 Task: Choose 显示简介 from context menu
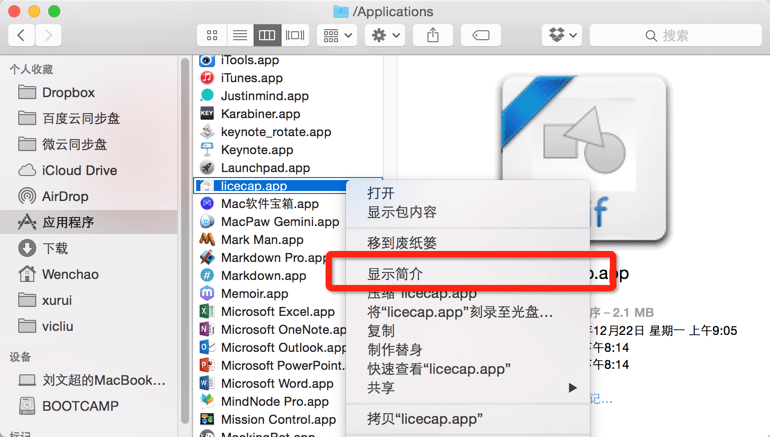click(x=468, y=274)
